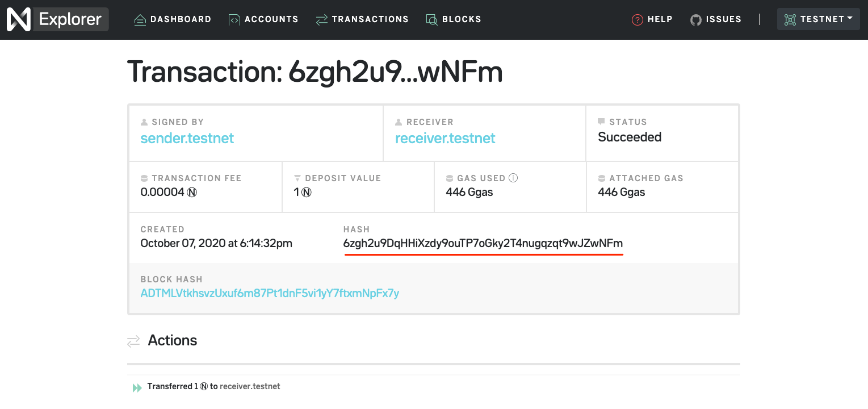Image resolution: width=868 pixels, height=409 pixels.
Task: Click the person icon above SIGNED BY label
Action: tap(144, 121)
